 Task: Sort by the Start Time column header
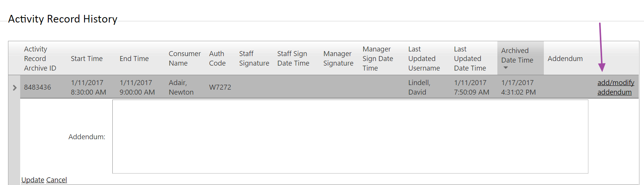point(87,59)
